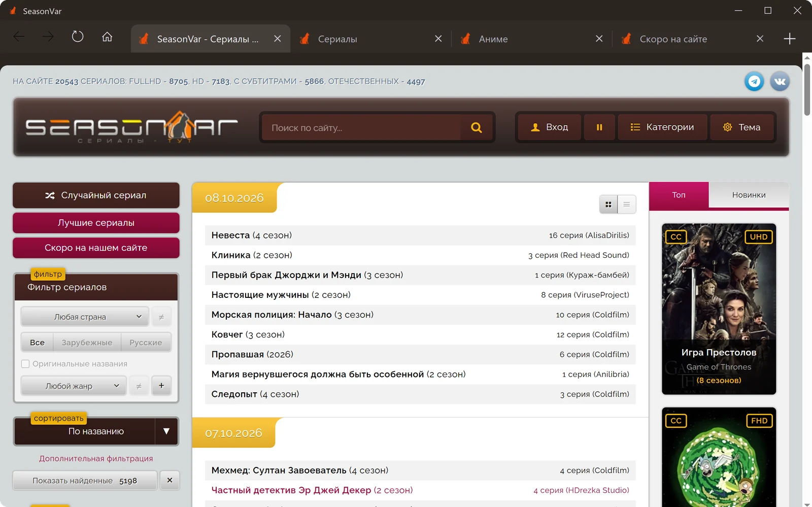This screenshot has height=507, width=812.
Task: Select the Новинки tab
Action: click(x=749, y=195)
